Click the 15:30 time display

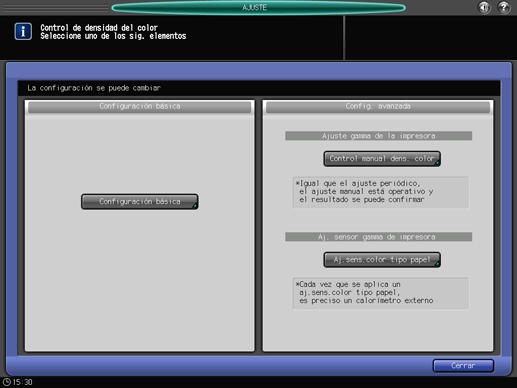[x=22, y=382]
